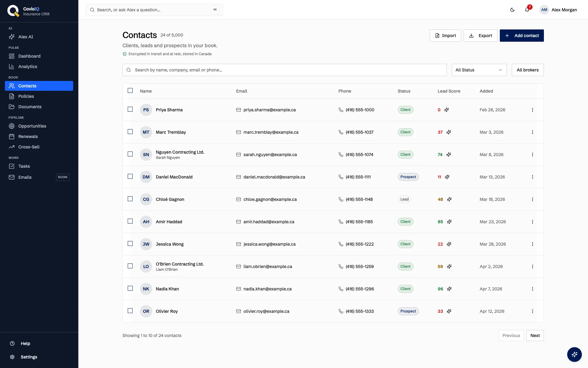
Task: Select Amir Haddad's row checkbox
Action: click(130, 221)
